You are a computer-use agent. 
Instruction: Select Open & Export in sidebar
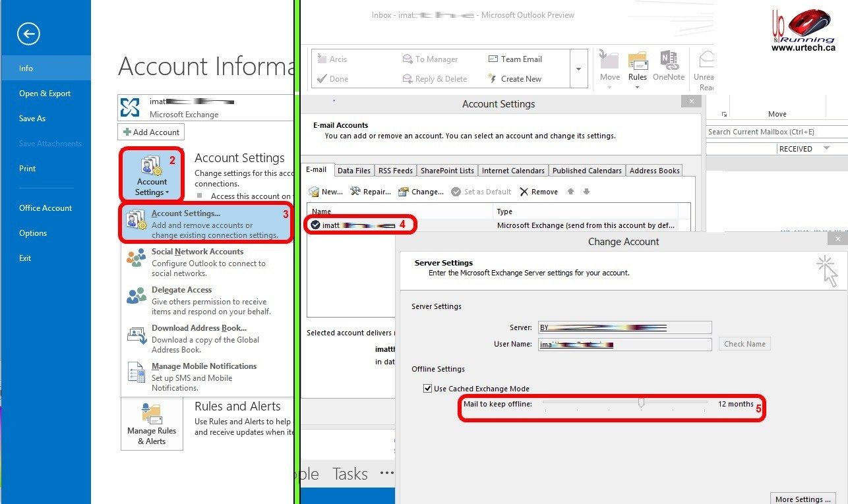coord(45,94)
